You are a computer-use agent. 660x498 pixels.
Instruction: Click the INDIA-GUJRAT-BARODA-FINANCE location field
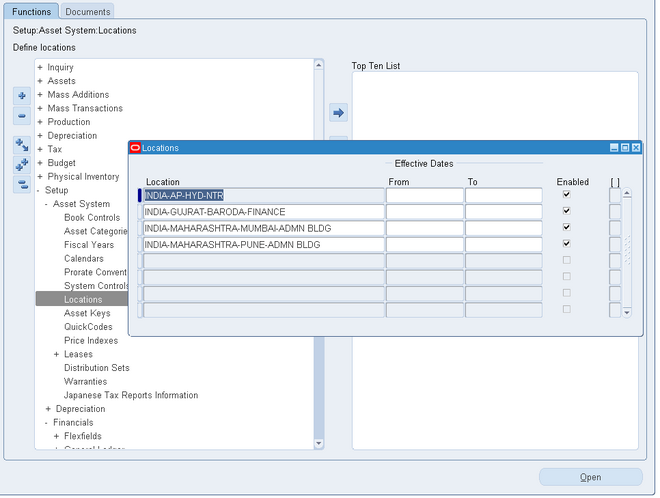[x=263, y=212]
